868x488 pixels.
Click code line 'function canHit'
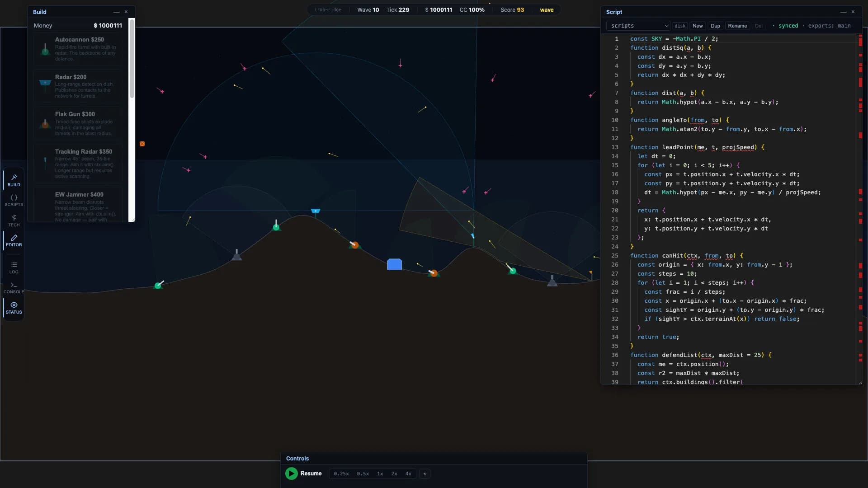687,256
